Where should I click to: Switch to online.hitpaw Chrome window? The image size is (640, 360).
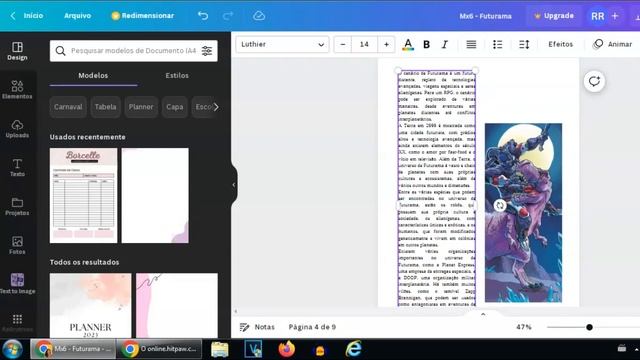tap(159, 349)
